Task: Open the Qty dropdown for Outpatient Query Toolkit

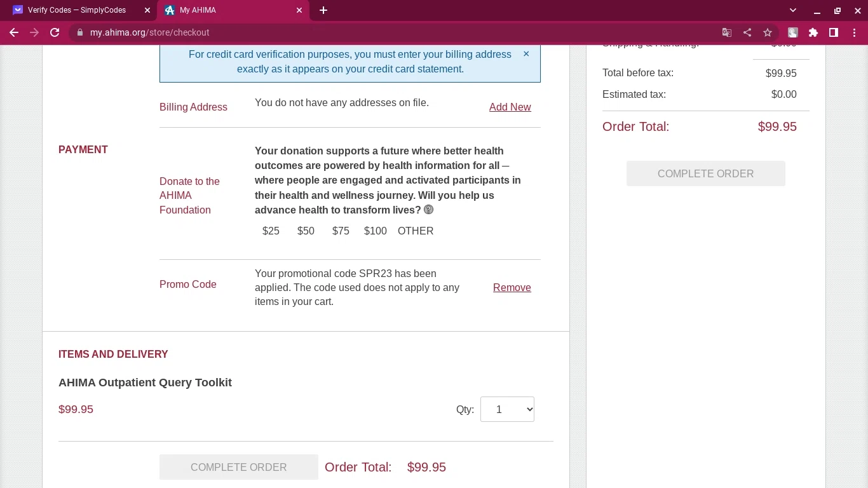Action: point(507,409)
